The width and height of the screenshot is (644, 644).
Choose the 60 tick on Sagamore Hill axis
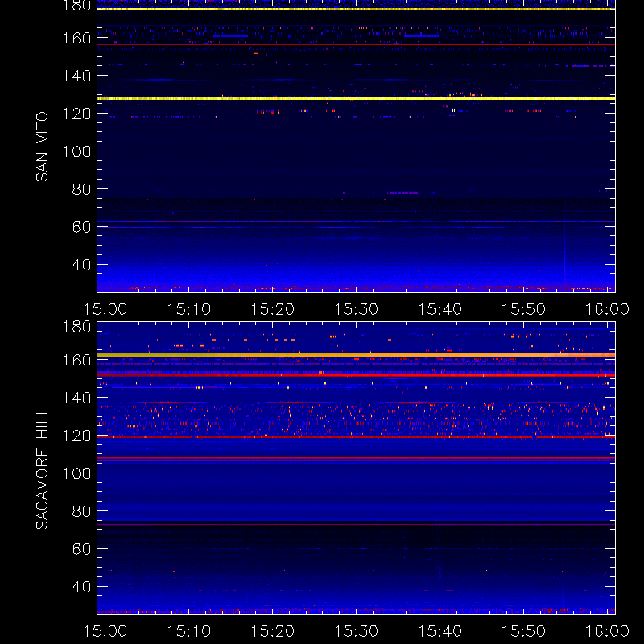81,549
